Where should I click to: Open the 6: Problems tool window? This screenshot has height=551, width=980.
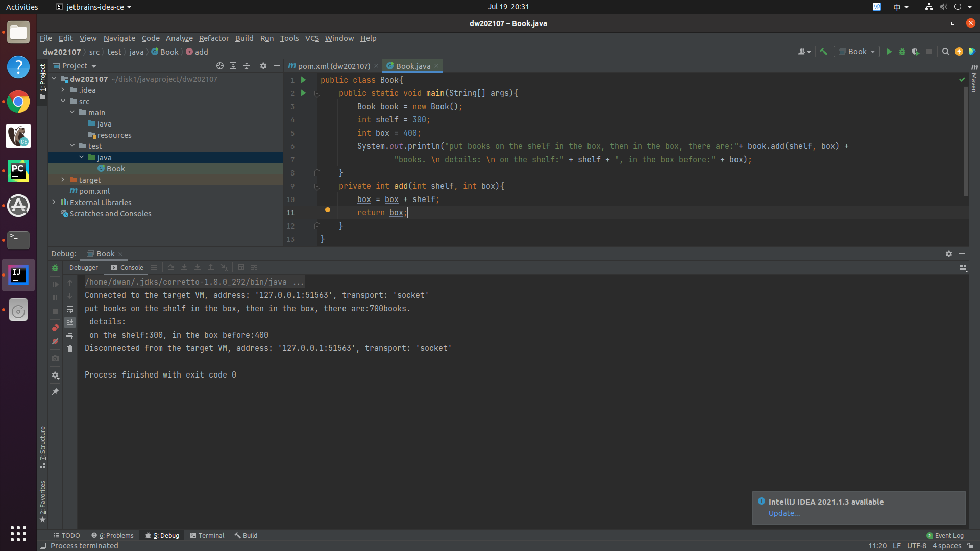point(112,535)
